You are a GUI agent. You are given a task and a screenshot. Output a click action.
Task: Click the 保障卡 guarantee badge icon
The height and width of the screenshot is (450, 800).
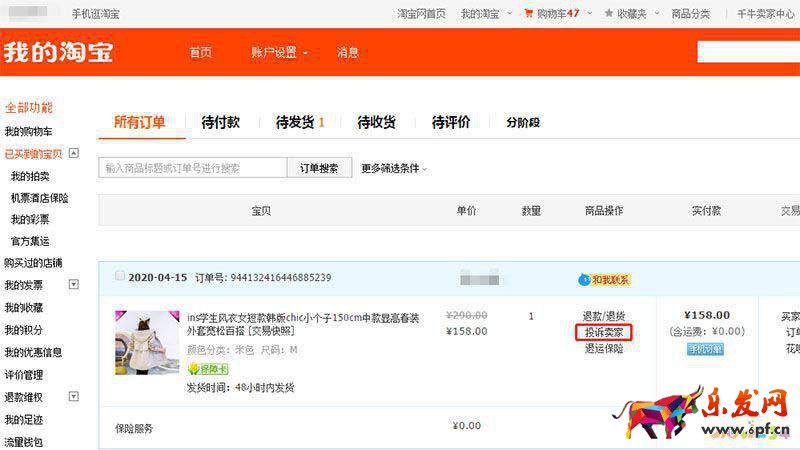pyautogui.click(x=208, y=369)
